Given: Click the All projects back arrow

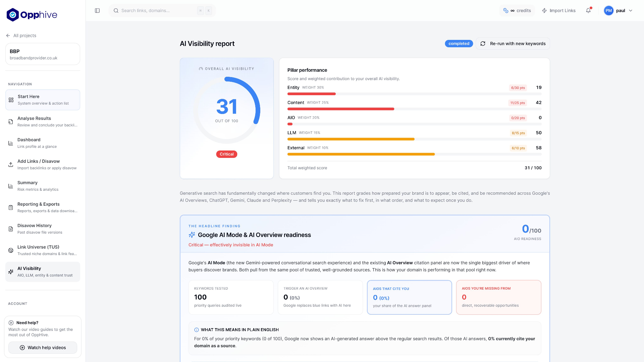Looking at the screenshot, I should click(8, 36).
